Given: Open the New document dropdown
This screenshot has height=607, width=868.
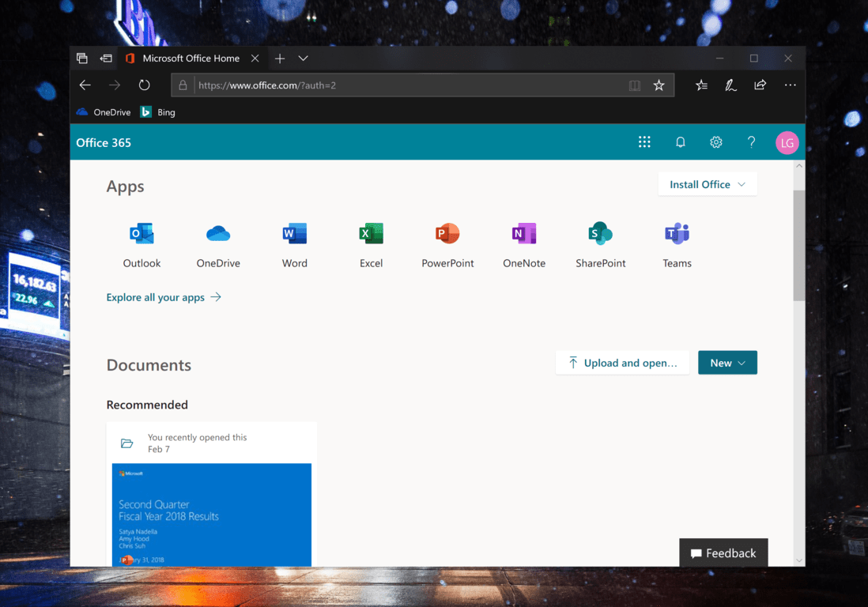Looking at the screenshot, I should click(x=727, y=362).
